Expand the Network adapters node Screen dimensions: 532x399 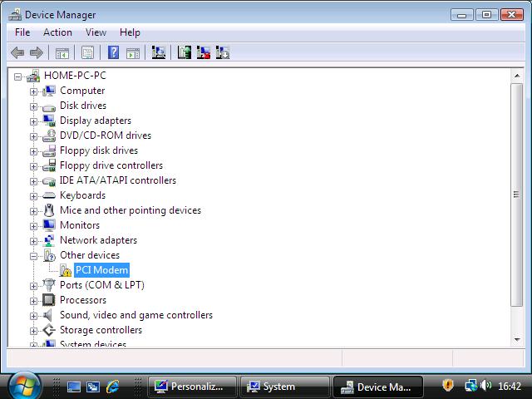pyautogui.click(x=33, y=241)
